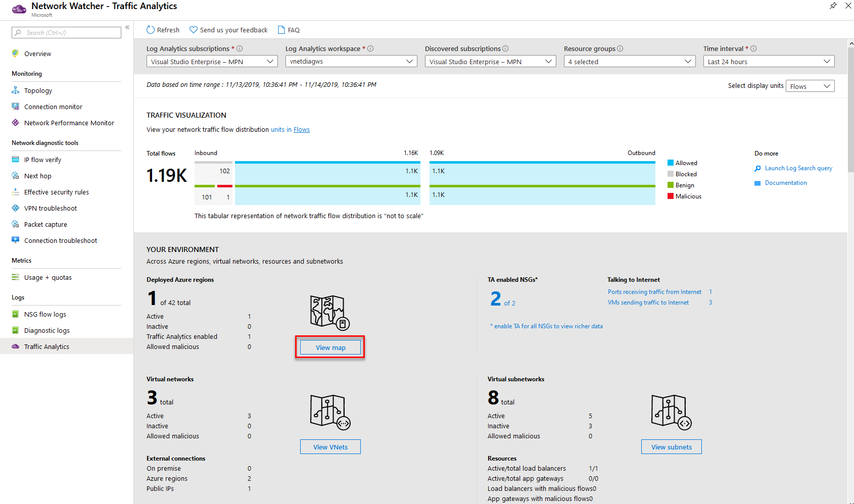Screen dimensions: 854x504
Task: Close the Traffic Analytics blade
Action: coord(848,6)
